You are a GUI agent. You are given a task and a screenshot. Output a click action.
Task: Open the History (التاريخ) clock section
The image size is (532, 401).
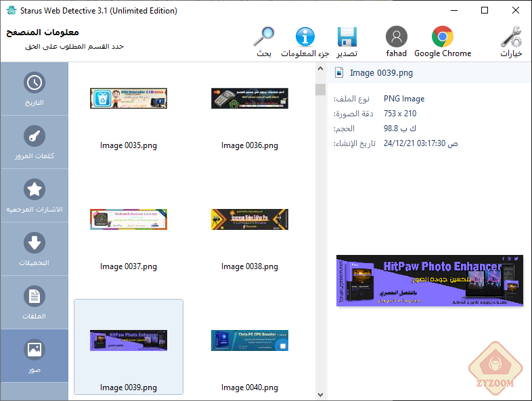35,89
